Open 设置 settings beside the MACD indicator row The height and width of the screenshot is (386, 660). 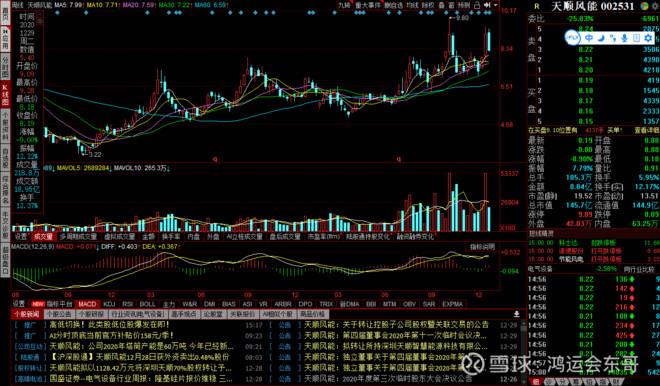[19, 303]
